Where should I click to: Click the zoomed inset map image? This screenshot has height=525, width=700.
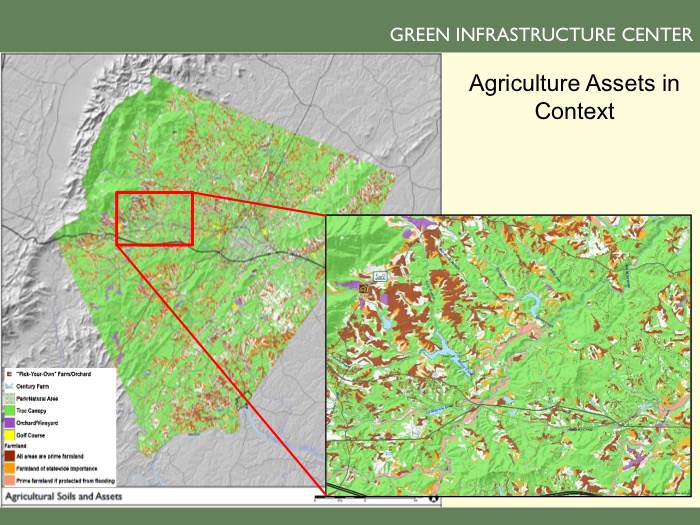tap(509, 354)
